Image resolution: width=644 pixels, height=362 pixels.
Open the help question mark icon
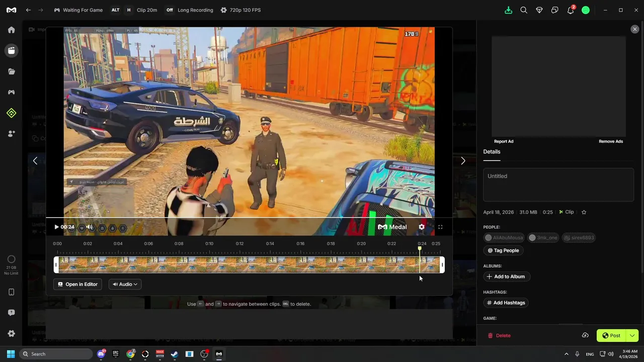point(11,313)
